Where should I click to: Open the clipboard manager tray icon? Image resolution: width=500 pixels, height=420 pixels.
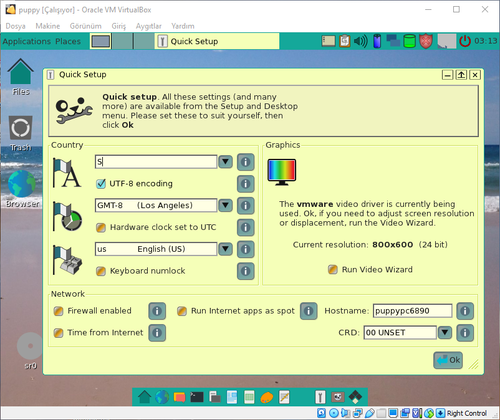pyautogui.click(x=345, y=41)
